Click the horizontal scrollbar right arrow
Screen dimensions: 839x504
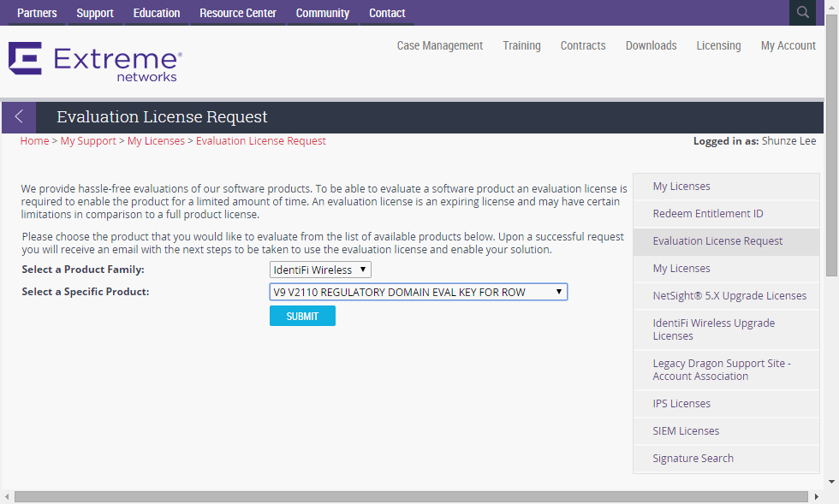click(817, 497)
